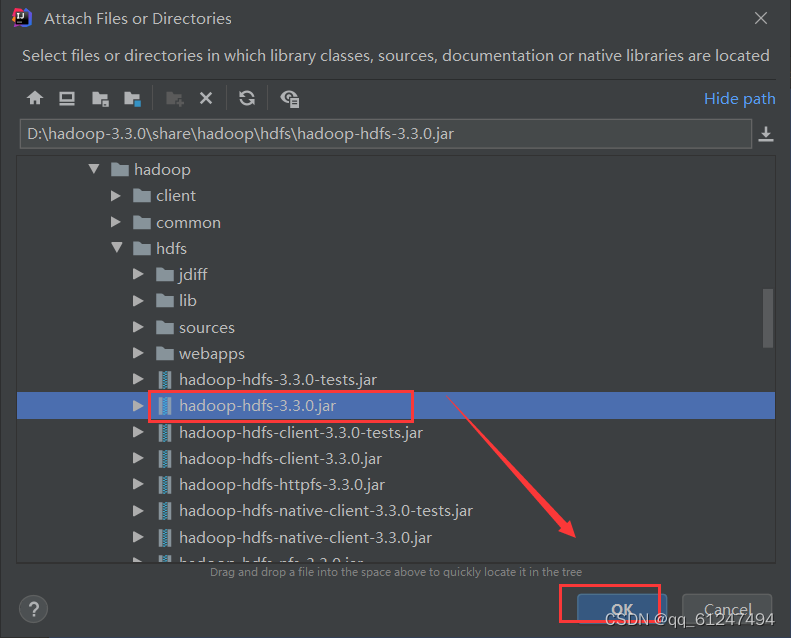This screenshot has width=791, height=638.
Task: Select hadoop-hdfs-client-3.3.0-tests.jar file
Action: (290, 433)
